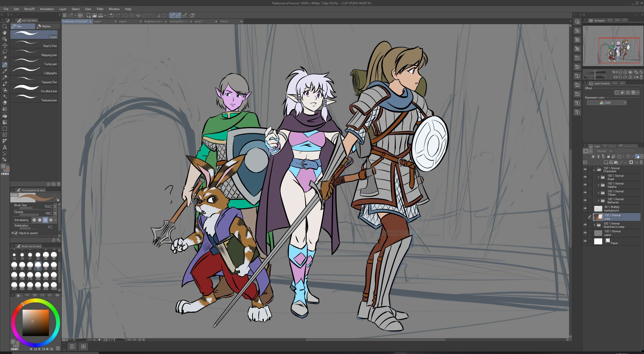644x354 pixels.
Task: Hide the Velatha layer folder
Action: [585, 185]
